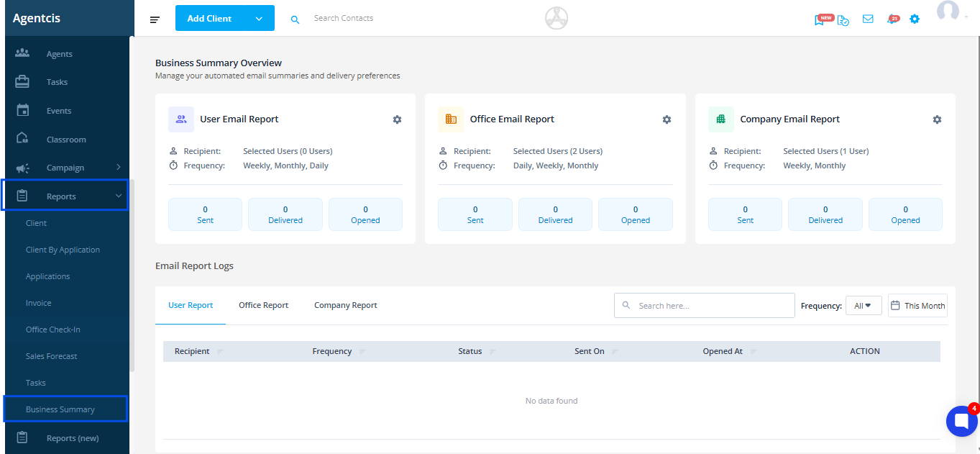
Task: Open the blue chat bubble widget
Action: click(x=961, y=421)
